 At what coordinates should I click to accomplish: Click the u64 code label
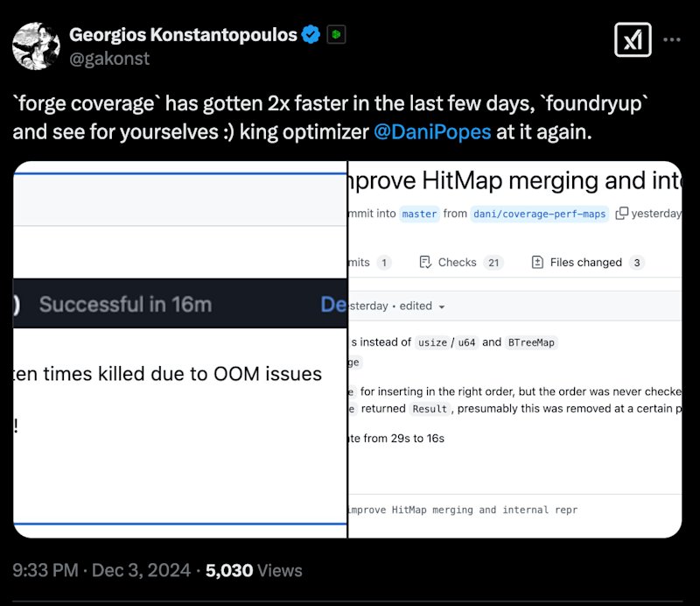(466, 342)
